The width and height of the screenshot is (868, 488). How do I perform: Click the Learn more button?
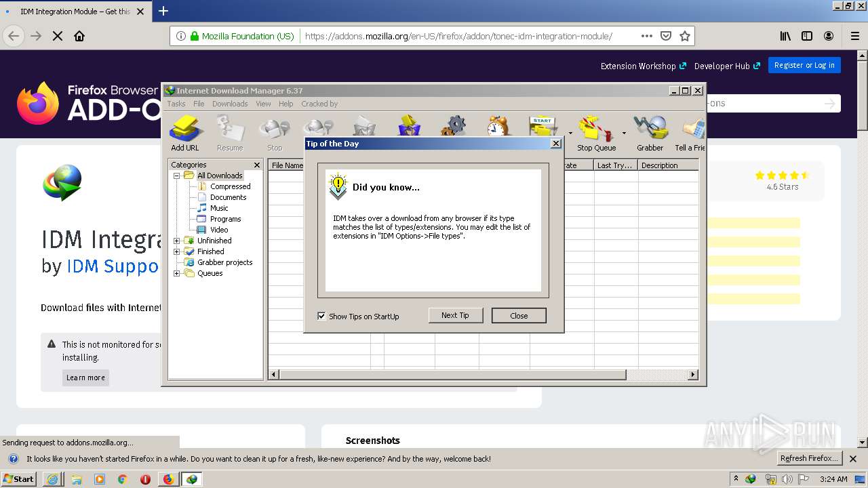pos(85,378)
